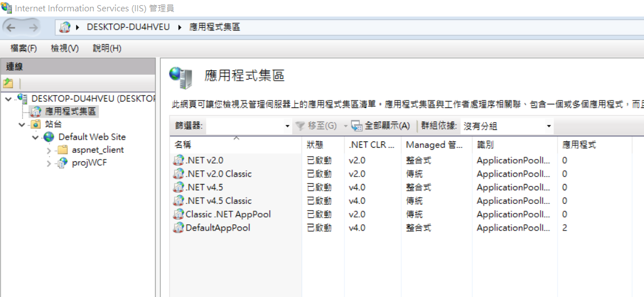Open the 篩選器 filter dropdown arrow
The height and width of the screenshot is (297, 644).
288,126
